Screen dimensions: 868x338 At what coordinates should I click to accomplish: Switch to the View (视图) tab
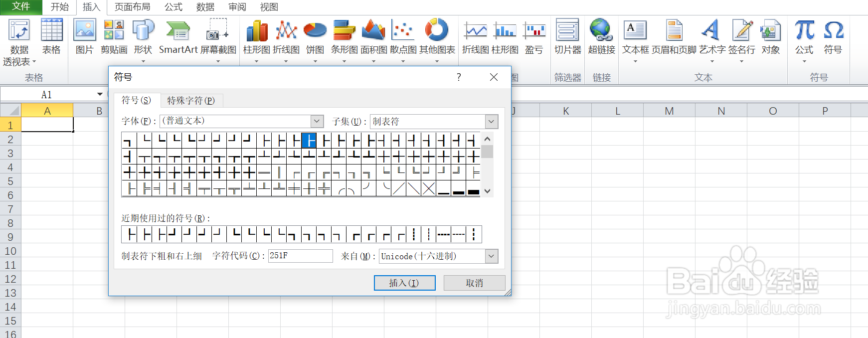pyautogui.click(x=269, y=7)
